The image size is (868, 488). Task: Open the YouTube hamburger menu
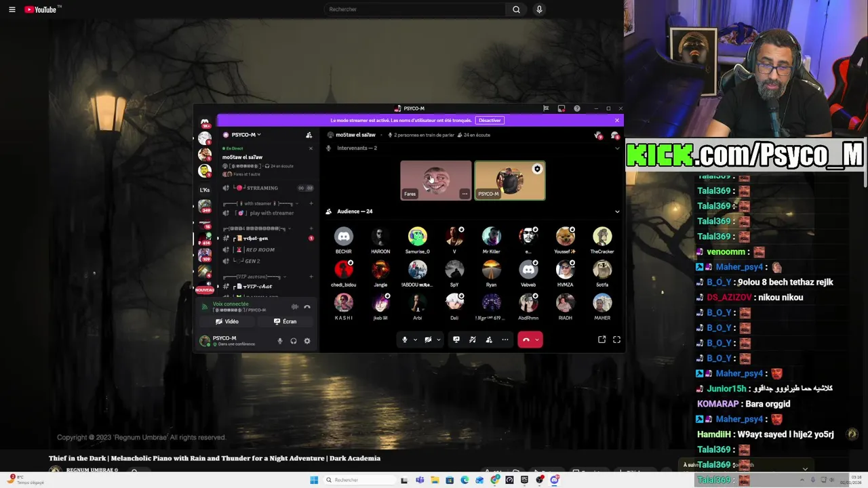pyautogui.click(x=12, y=9)
